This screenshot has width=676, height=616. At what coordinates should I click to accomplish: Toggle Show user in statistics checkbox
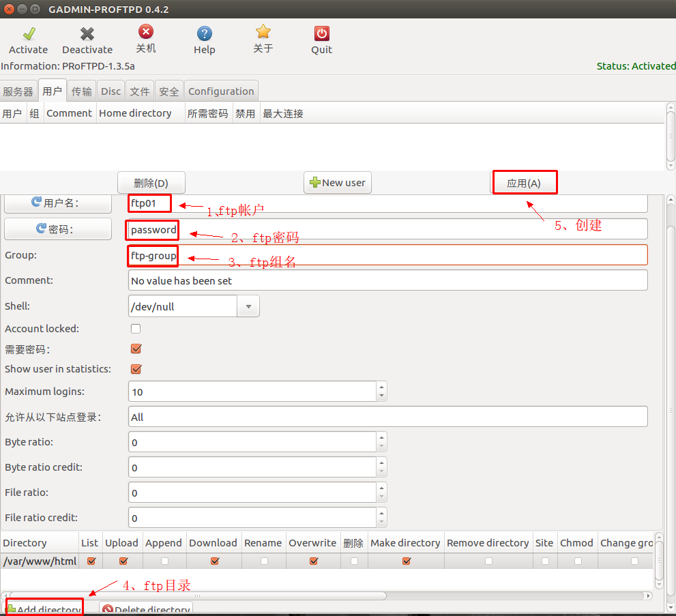tap(136, 369)
